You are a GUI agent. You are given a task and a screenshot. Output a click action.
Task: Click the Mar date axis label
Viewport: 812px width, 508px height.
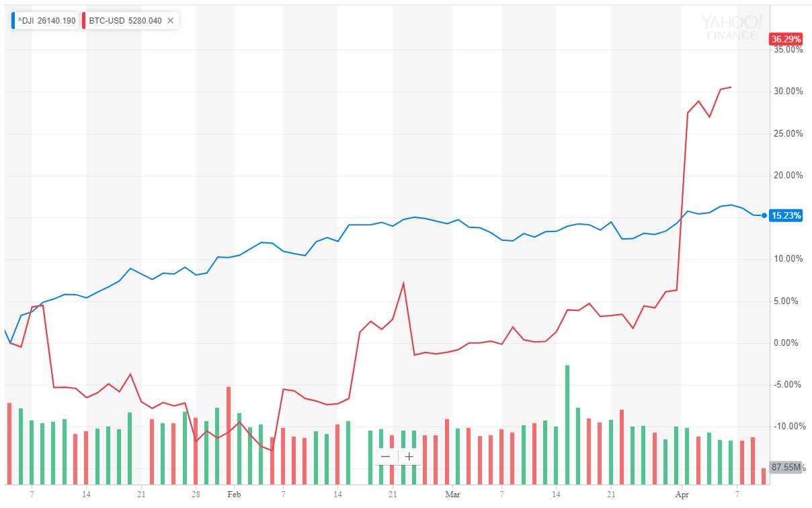point(452,495)
